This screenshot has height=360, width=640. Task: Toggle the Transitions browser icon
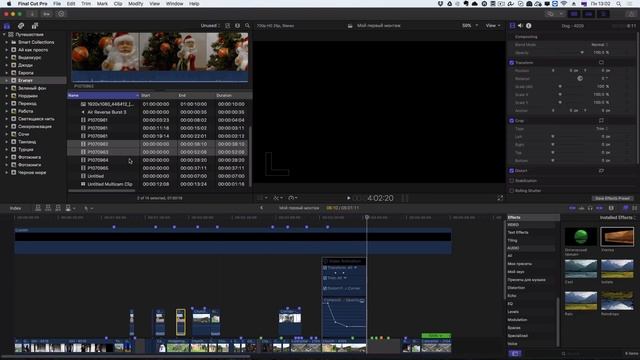click(x=635, y=208)
